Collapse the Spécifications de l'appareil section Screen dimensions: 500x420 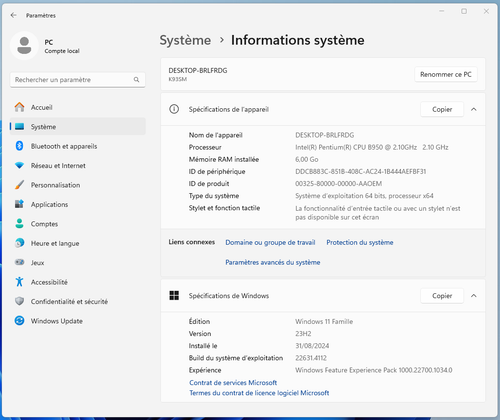(x=474, y=109)
